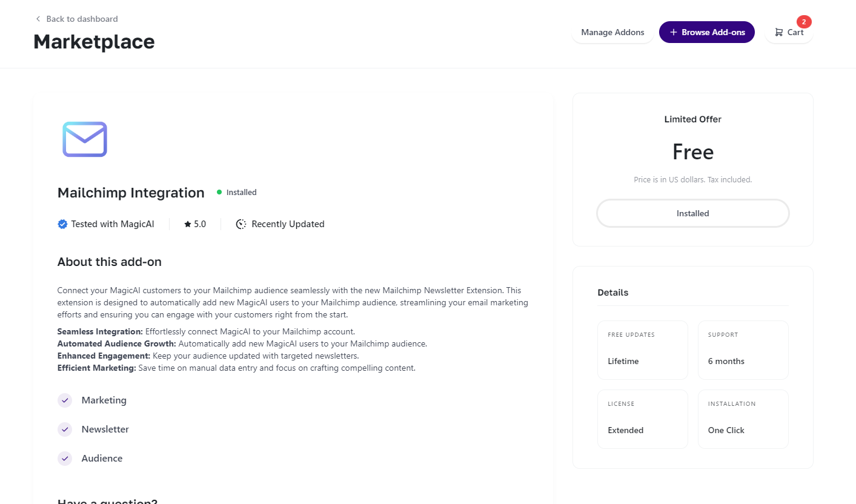Click the green Installed status dot
This screenshot has height=504, width=856.
click(219, 192)
